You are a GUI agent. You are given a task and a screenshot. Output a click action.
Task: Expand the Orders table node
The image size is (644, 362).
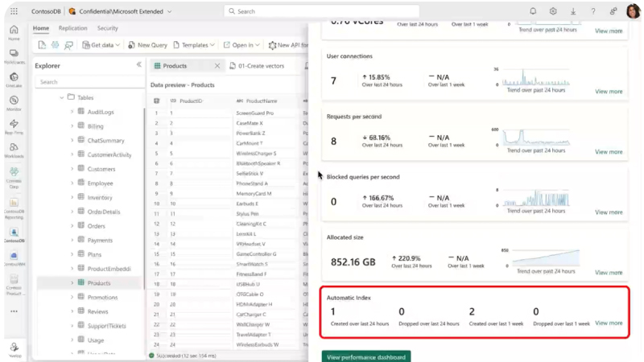click(x=72, y=226)
